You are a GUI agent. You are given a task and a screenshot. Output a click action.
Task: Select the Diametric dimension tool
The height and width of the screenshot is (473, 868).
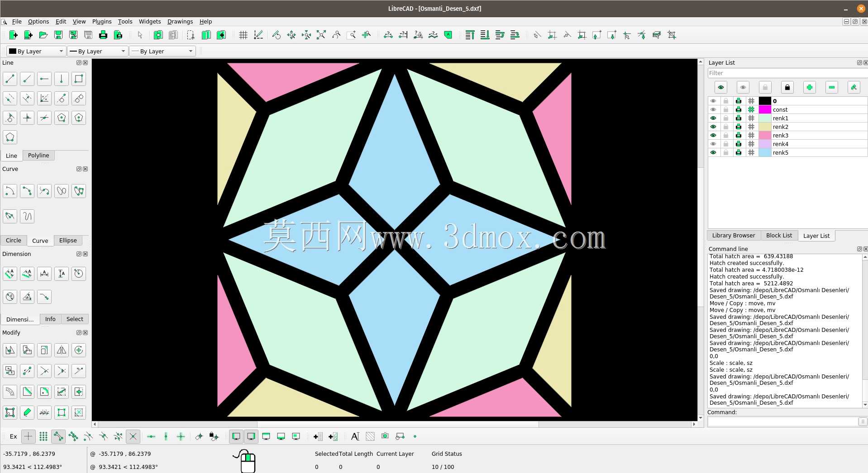(10, 297)
